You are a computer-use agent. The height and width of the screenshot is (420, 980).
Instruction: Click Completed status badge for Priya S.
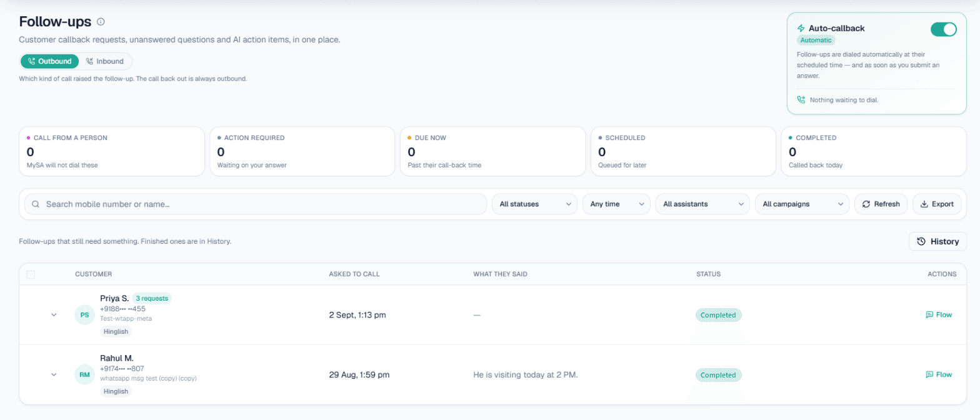[718, 315]
